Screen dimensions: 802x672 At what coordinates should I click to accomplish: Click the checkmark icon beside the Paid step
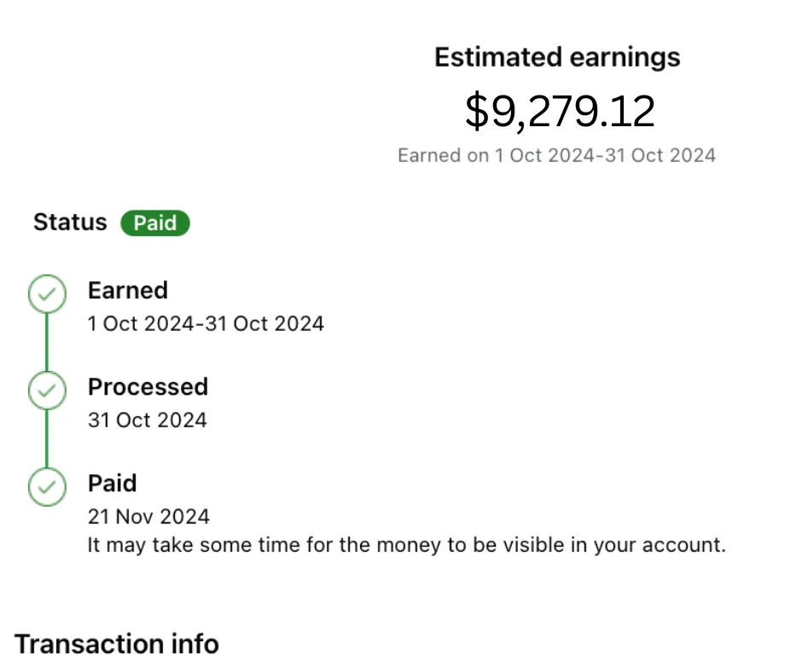click(x=47, y=488)
